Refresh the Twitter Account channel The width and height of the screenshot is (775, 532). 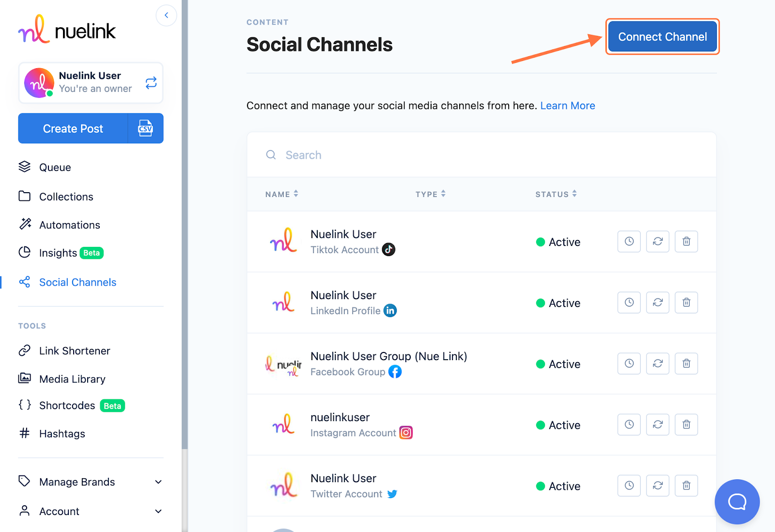pos(658,486)
